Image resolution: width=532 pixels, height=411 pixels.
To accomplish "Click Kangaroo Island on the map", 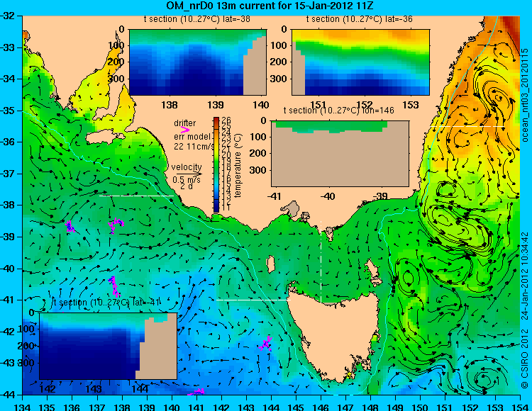I will (x=104, y=137).
